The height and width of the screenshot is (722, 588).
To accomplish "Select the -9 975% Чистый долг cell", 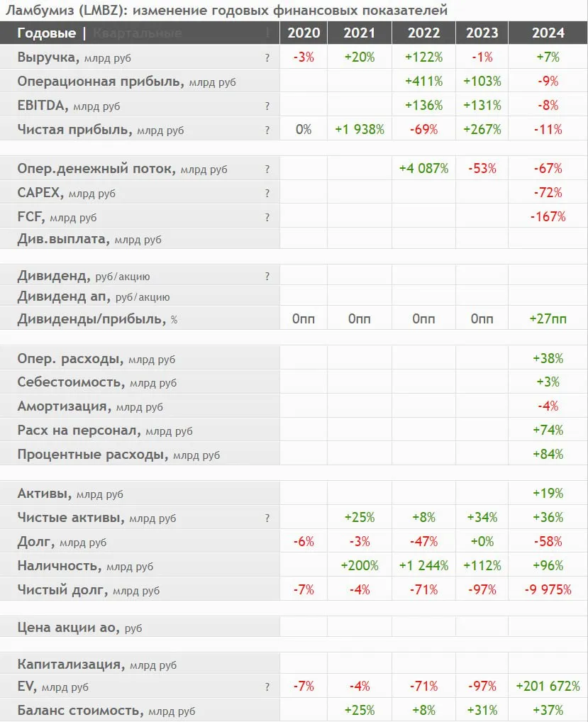I will coord(548,590).
